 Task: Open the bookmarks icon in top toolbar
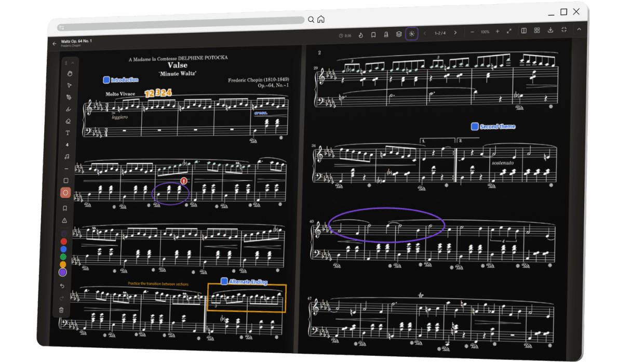click(373, 35)
